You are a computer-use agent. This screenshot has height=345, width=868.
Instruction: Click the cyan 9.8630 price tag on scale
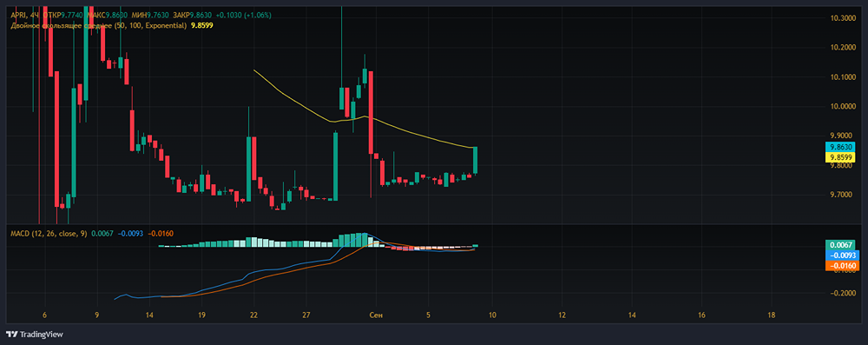tap(839, 148)
